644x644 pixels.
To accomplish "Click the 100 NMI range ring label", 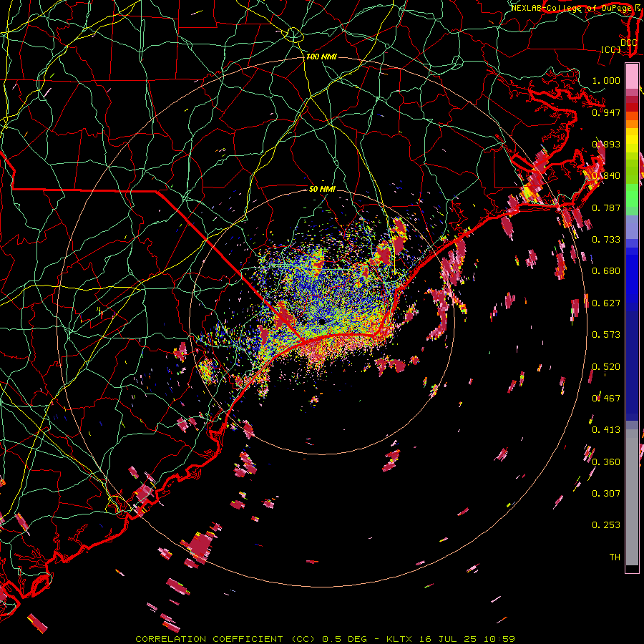I will 321,57.
